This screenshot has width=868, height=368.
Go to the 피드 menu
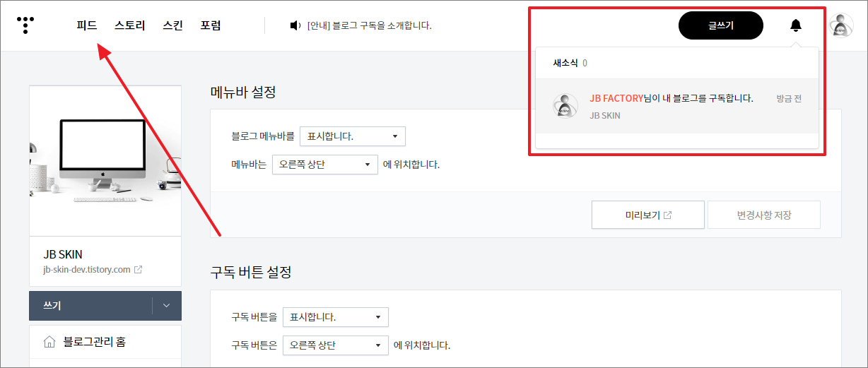click(87, 25)
